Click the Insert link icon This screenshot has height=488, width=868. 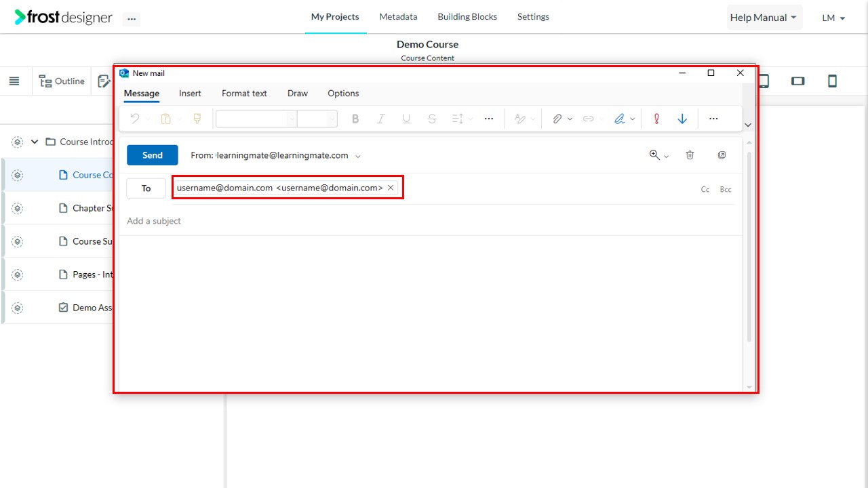(588, 119)
